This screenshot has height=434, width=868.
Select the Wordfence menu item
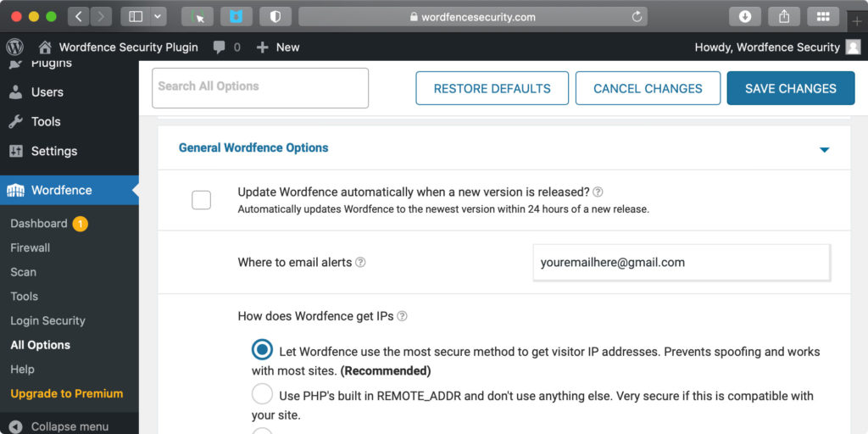[61, 190]
